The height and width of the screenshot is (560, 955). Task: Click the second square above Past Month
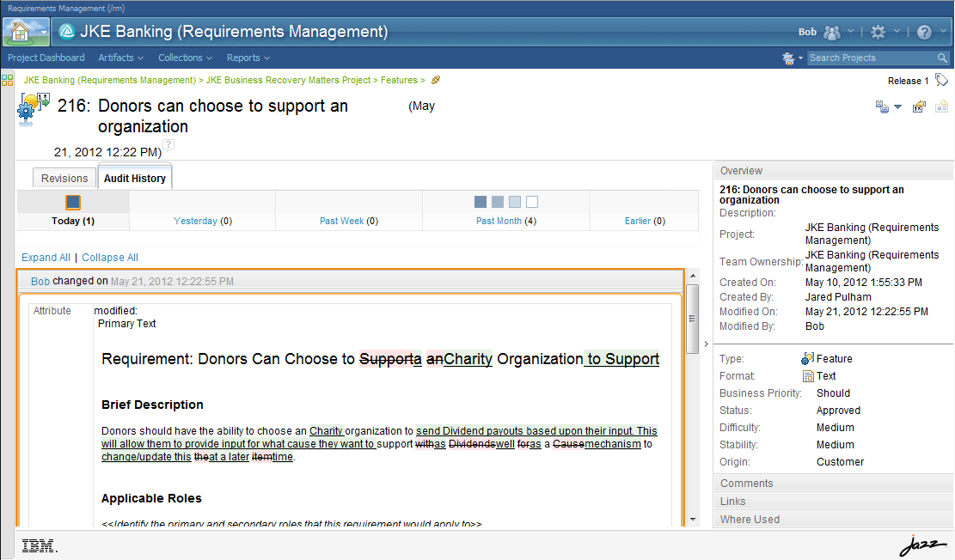(498, 202)
